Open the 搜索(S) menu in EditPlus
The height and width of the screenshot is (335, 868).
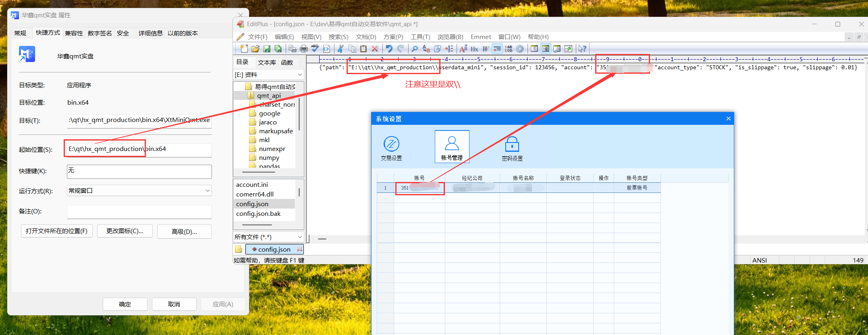point(338,37)
